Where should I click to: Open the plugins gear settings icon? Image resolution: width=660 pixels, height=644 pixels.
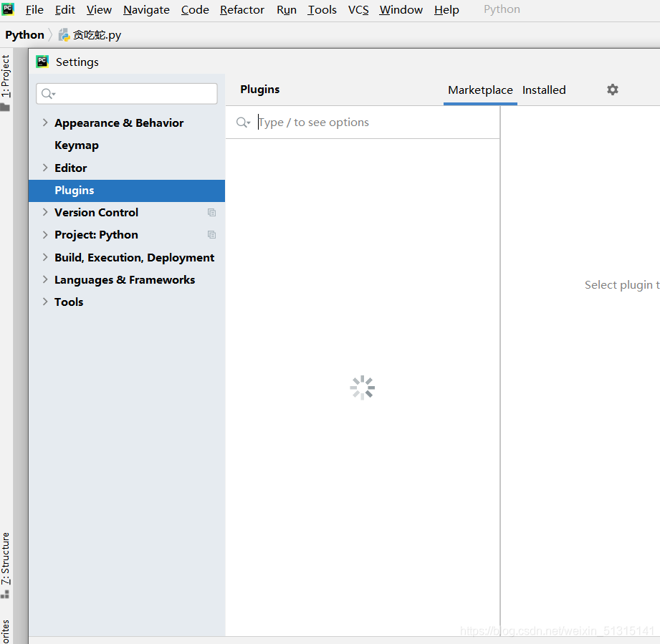pyautogui.click(x=613, y=90)
